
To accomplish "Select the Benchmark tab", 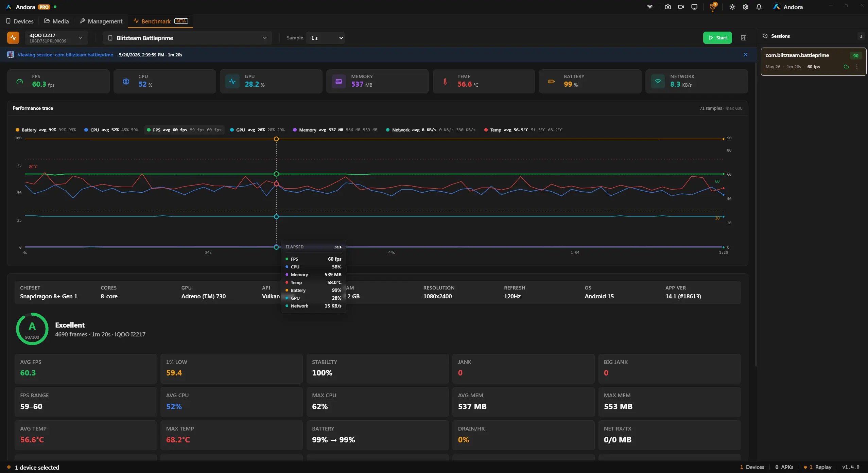I will (x=160, y=21).
